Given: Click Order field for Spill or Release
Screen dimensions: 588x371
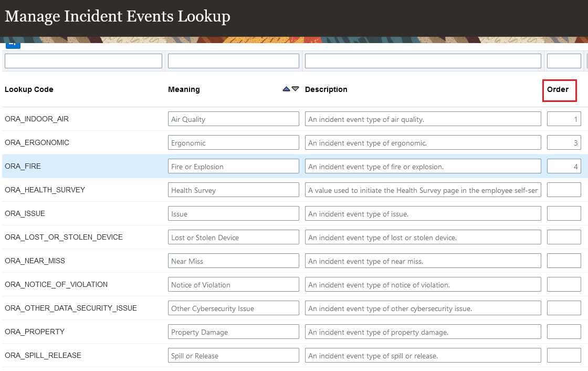Looking at the screenshot, I should pos(564,356).
